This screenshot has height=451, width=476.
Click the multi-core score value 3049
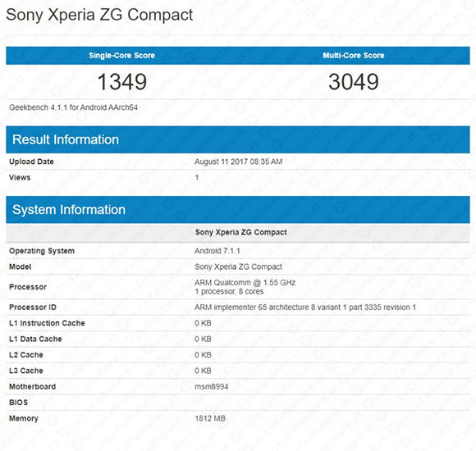[x=354, y=82]
